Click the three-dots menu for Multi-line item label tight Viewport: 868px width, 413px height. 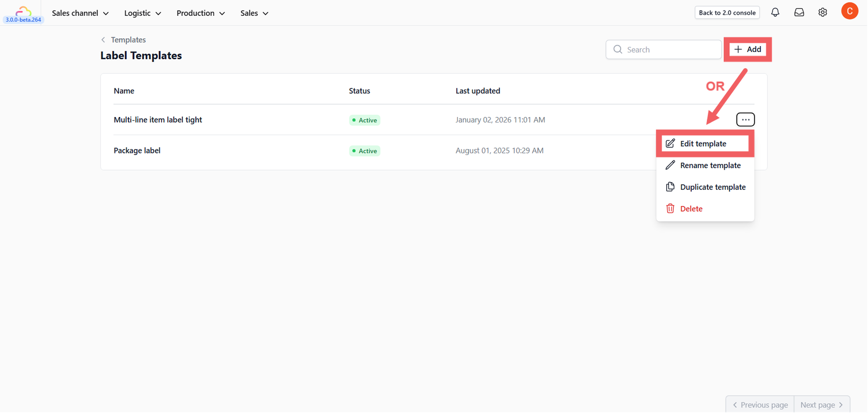pyautogui.click(x=745, y=120)
